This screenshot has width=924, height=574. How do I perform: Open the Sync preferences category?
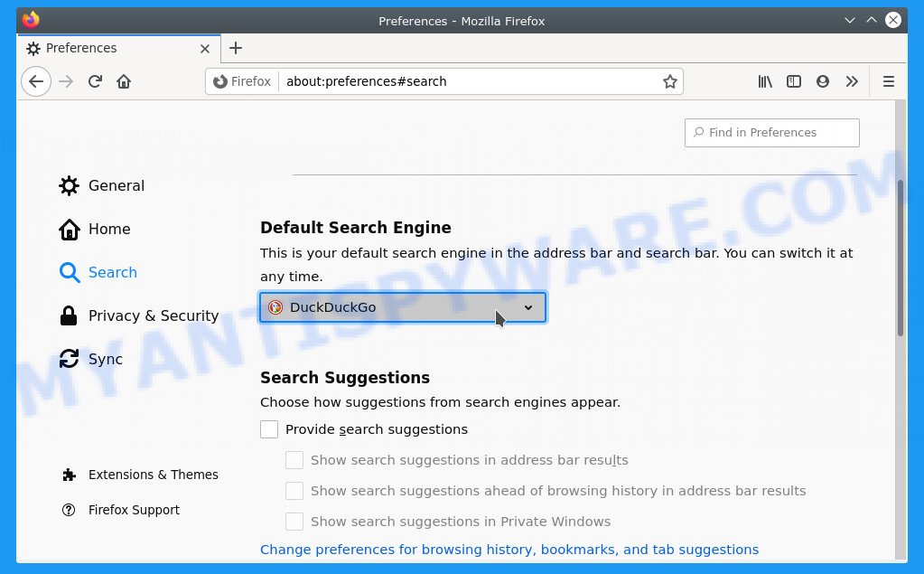(90, 359)
